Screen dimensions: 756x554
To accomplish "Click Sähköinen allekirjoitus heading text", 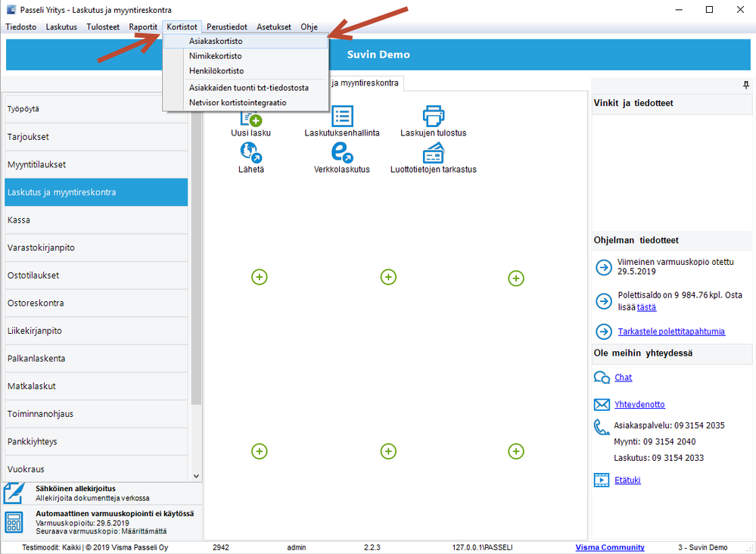I will pyautogui.click(x=75, y=488).
